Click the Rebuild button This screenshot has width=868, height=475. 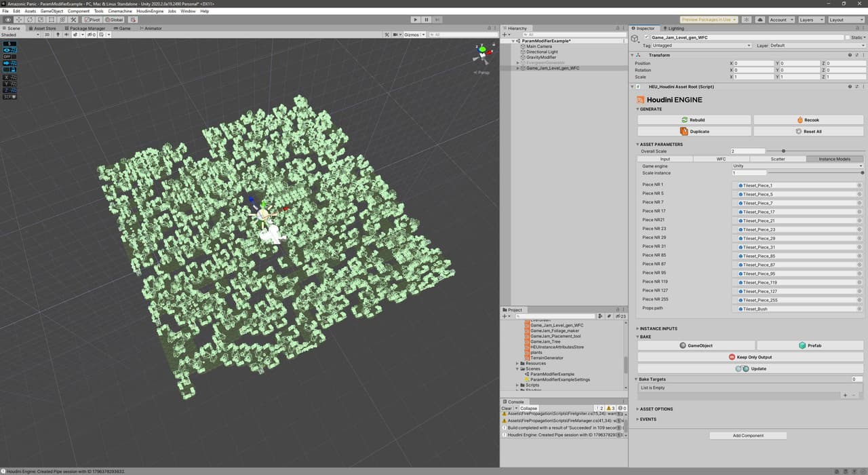(694, 119)
